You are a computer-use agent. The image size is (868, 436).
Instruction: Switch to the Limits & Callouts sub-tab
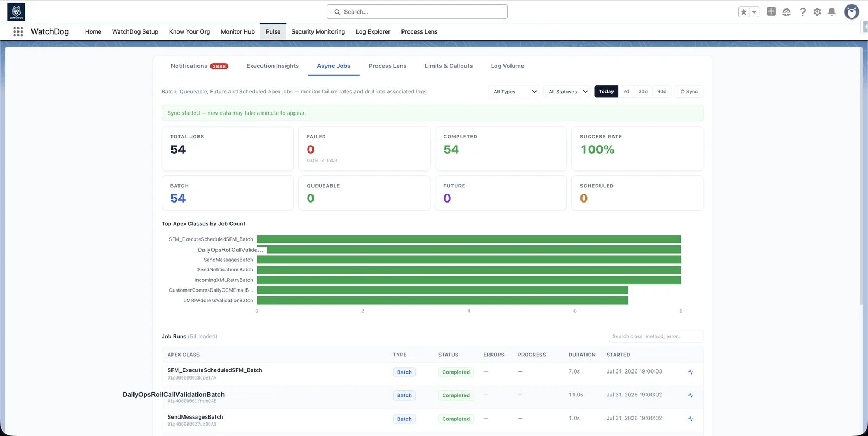(x=449, y=66)
